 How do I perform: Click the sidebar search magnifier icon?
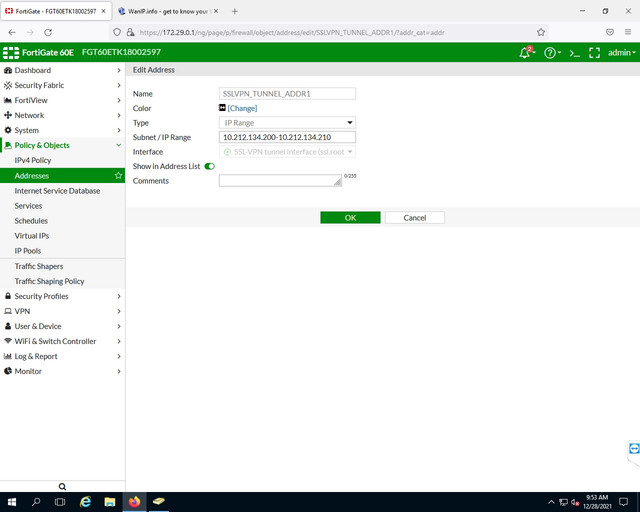coord(62,487)
